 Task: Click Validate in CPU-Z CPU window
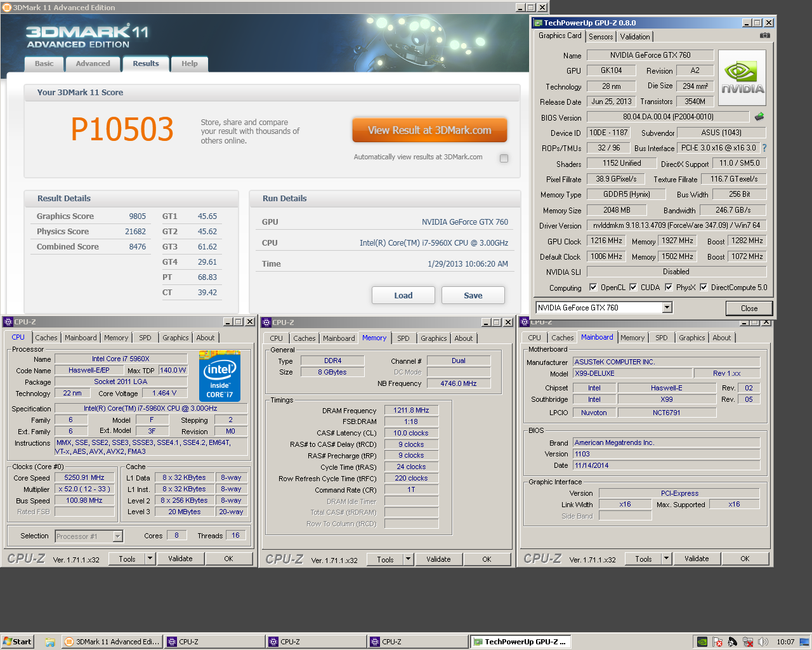pos(180,559)
